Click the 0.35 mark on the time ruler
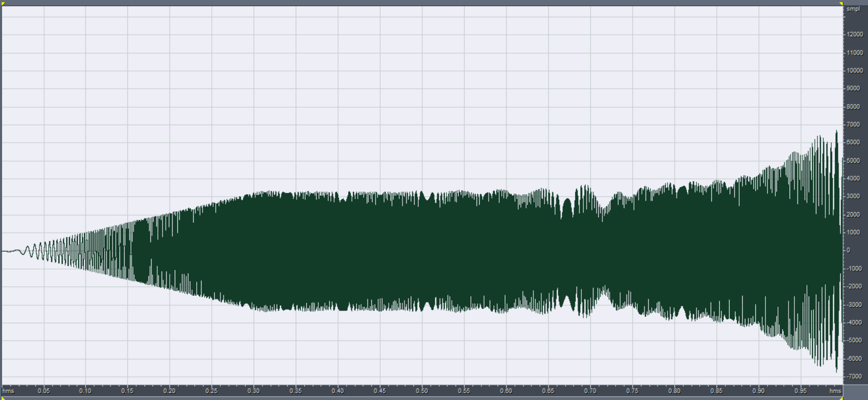This screenshot has height=400, width=868. click(296, 391)
